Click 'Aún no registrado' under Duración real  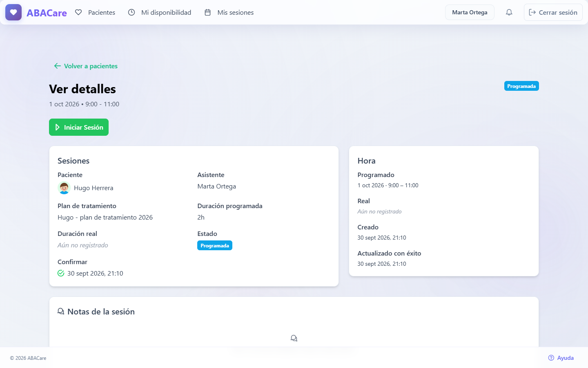pos(83,245)
